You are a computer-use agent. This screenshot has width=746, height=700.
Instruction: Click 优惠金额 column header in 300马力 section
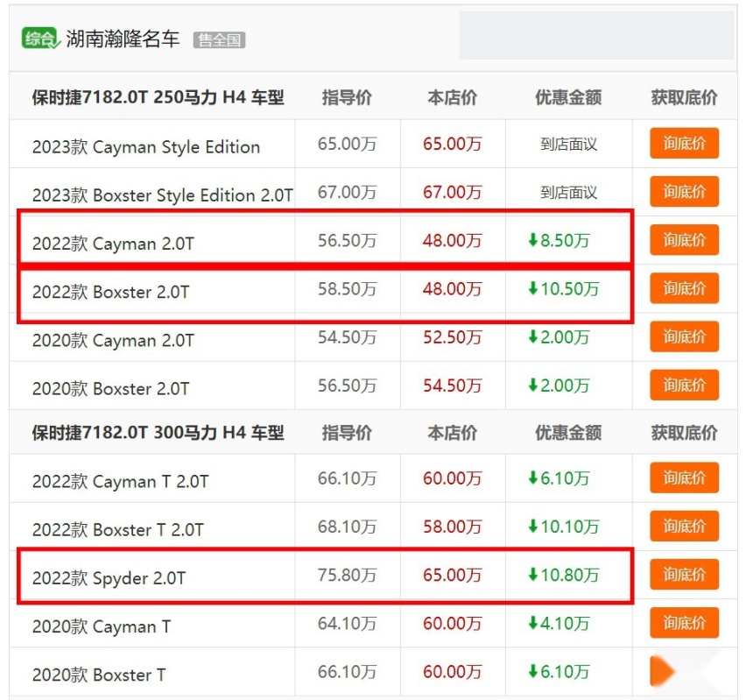(568, 433)
